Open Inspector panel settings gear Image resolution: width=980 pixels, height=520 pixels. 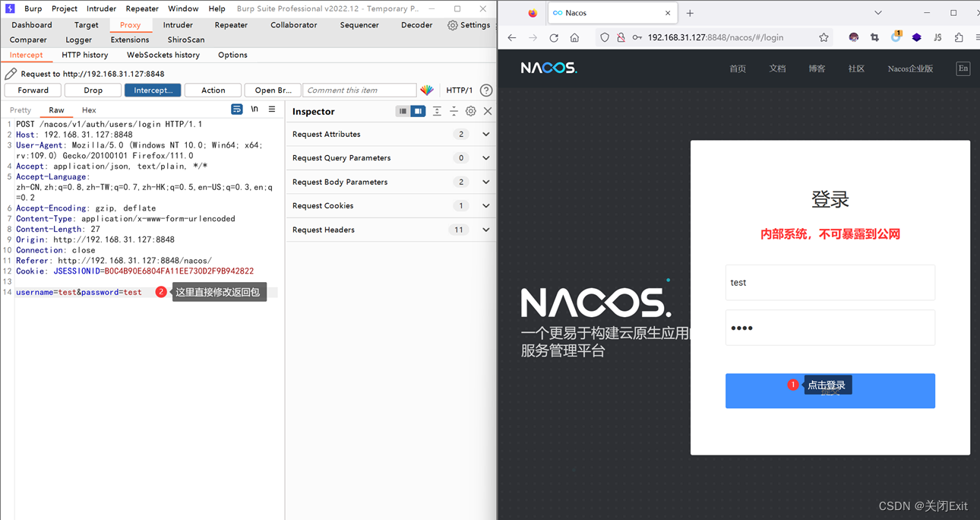tap(470, 110)
